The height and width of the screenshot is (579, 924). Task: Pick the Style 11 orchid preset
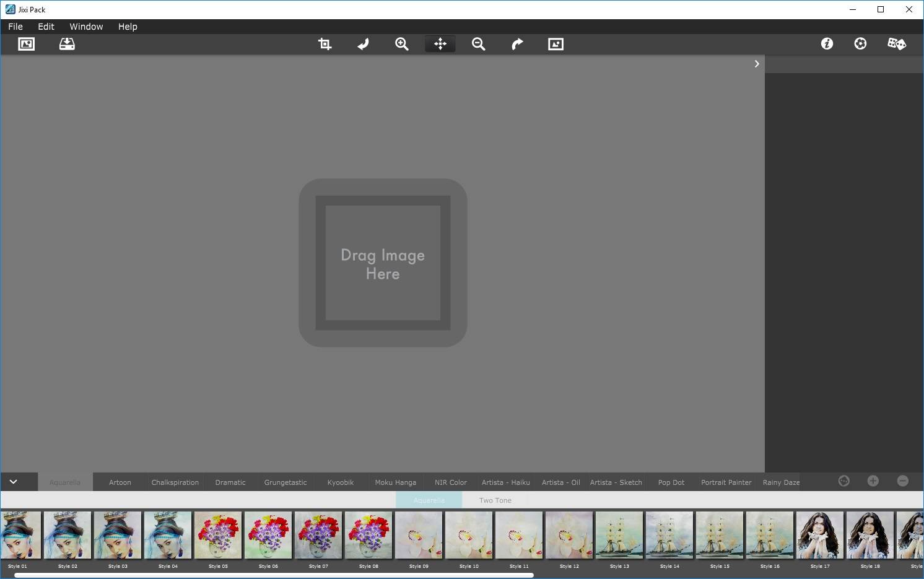pyautogui.click(x=519, y=535)
